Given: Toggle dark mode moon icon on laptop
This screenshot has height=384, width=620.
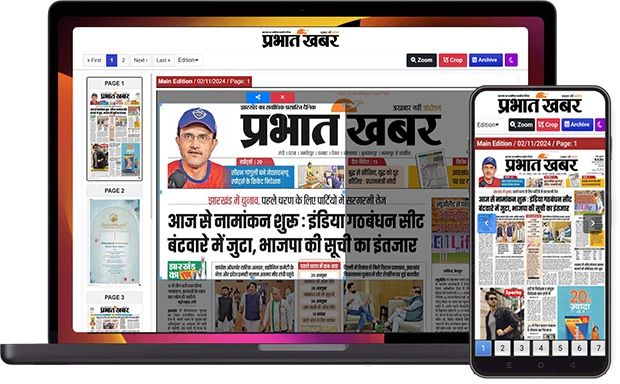Looking at the screenshot, I should (511, 60).
